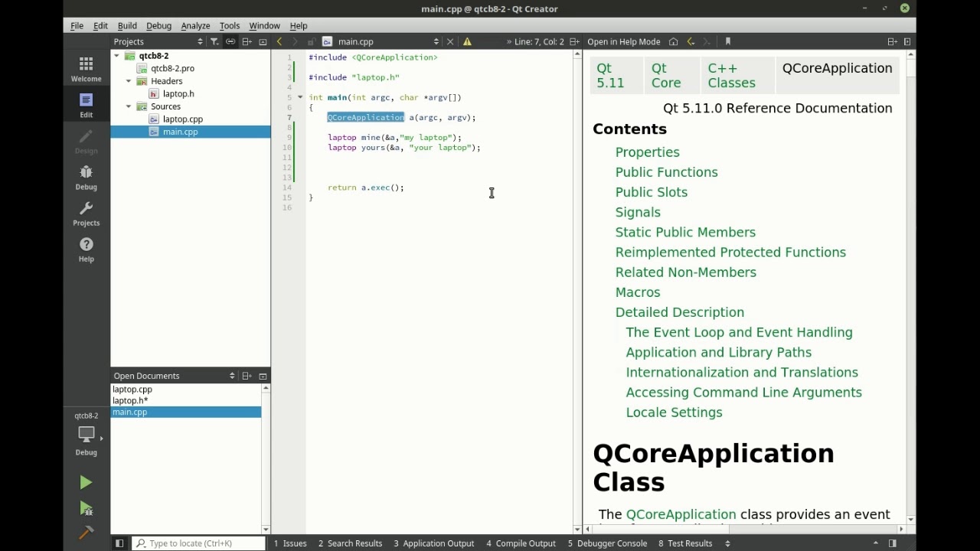
Task: Go back in help history
Action: coord(691,41)
